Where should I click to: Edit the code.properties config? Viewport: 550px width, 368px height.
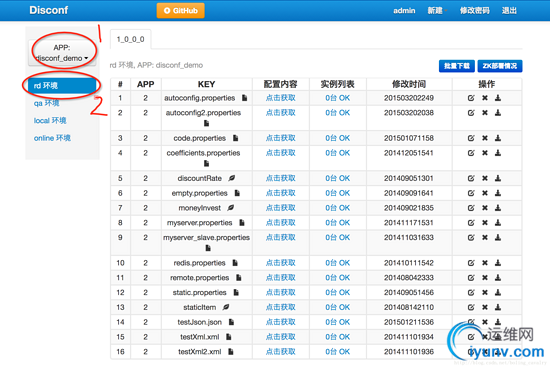471,138
